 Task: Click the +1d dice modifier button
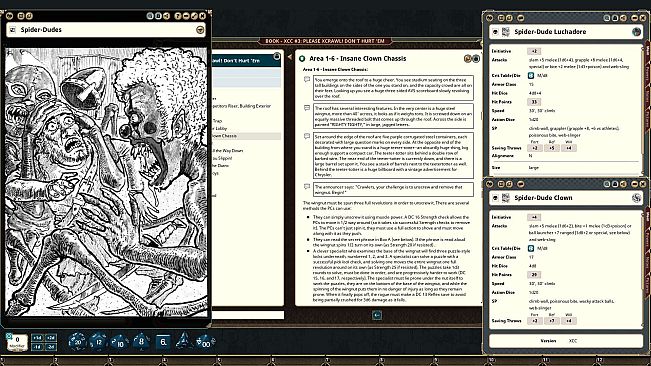[x=37, y=338]
